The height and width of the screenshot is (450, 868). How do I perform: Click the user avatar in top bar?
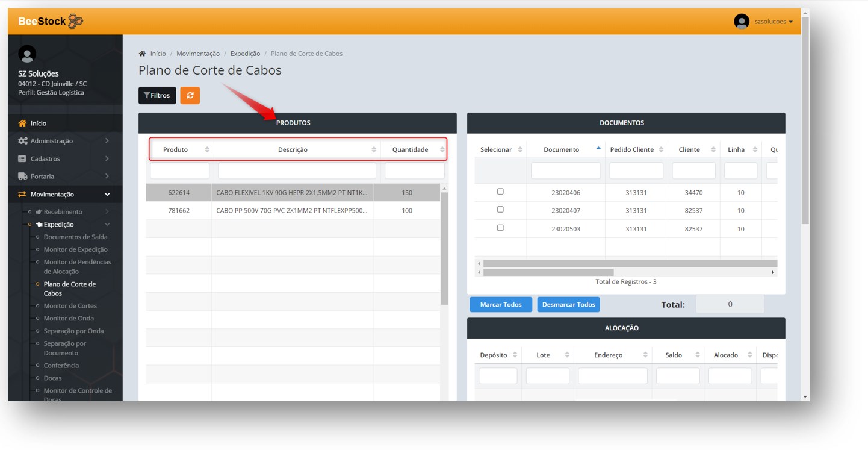click(741, 22)
